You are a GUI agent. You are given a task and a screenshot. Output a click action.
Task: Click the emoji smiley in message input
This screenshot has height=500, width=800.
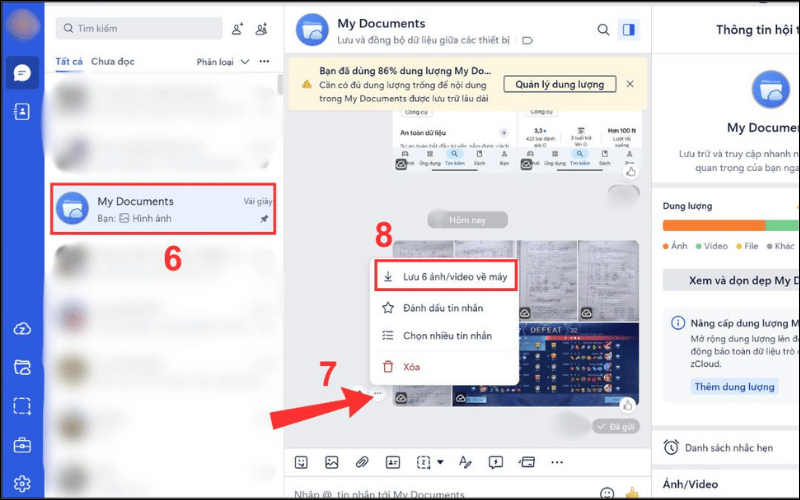(x=607, y=493)
